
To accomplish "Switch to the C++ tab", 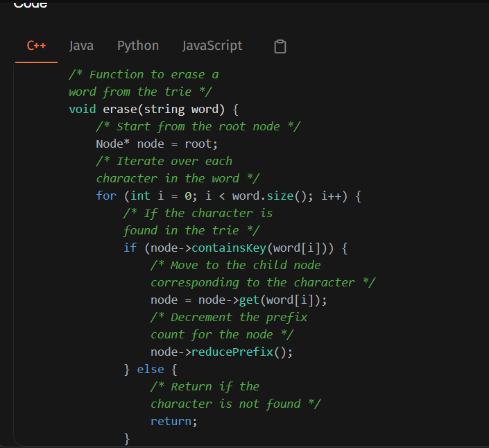I will point(36,46).
